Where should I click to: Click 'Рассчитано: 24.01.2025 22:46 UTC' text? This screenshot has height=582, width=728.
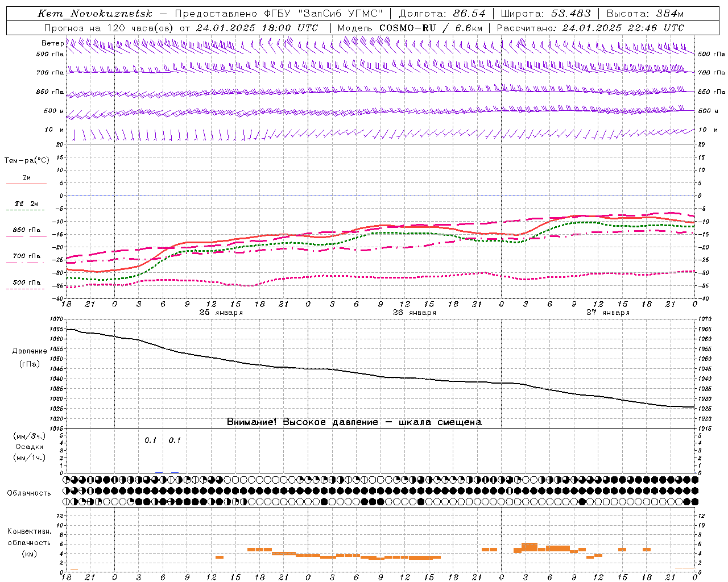click(x=590, y=28)
